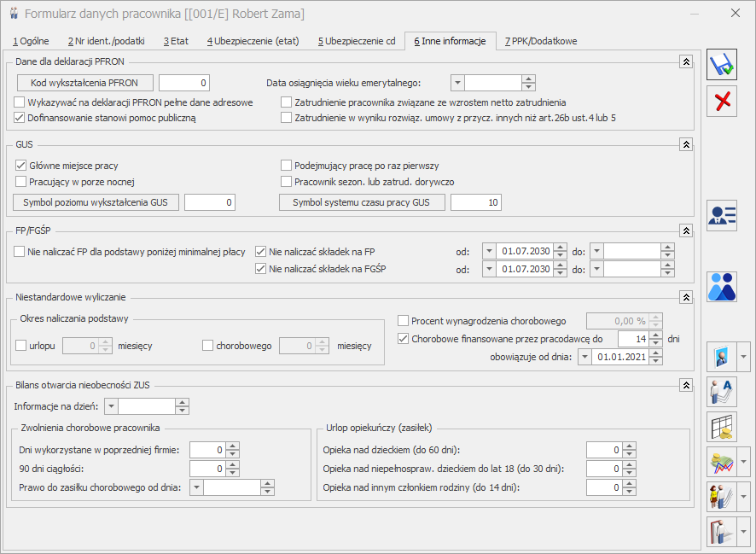Decrease '90 dni ciągłości' value
The image size is (756, 554).
(x=233, y=473)
